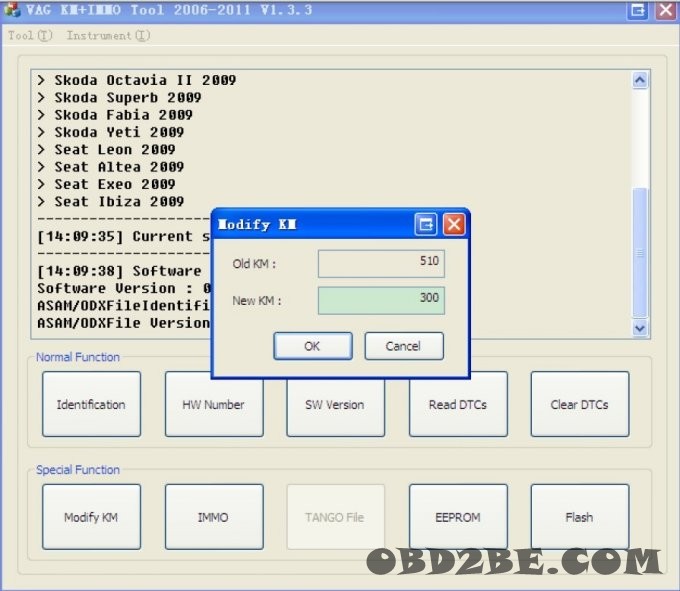This screenshot has height=591, width=680.
Task: Click the Clear DTCs button
Action: click(580, 404)
